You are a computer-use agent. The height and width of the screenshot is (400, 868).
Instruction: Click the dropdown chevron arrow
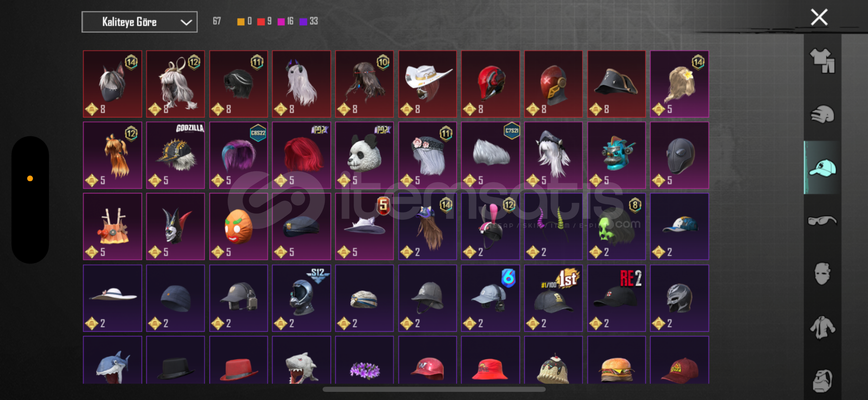click(186, 22)
